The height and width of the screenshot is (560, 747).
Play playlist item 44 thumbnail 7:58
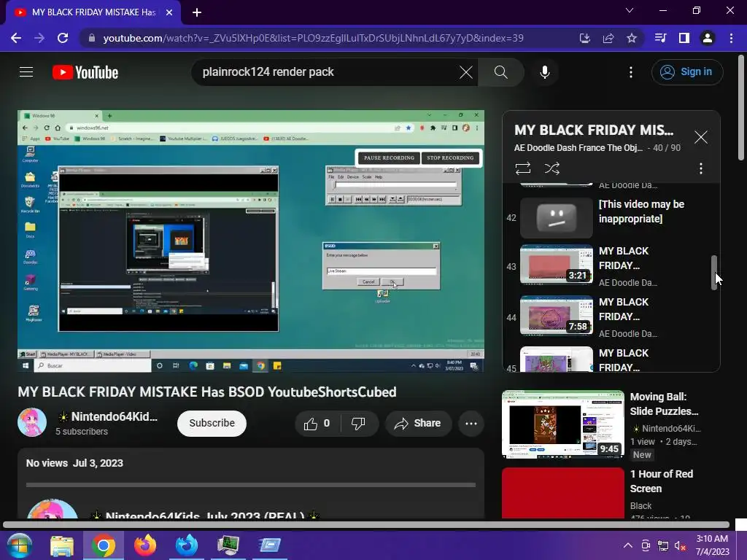pyautogui.click(x=557, y=316)
